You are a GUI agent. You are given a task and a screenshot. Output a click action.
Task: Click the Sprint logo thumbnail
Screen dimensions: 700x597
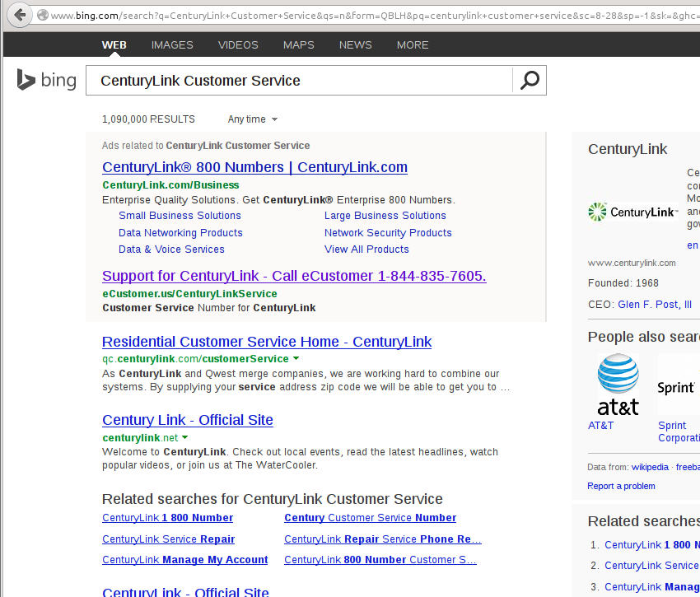point(678,385)
